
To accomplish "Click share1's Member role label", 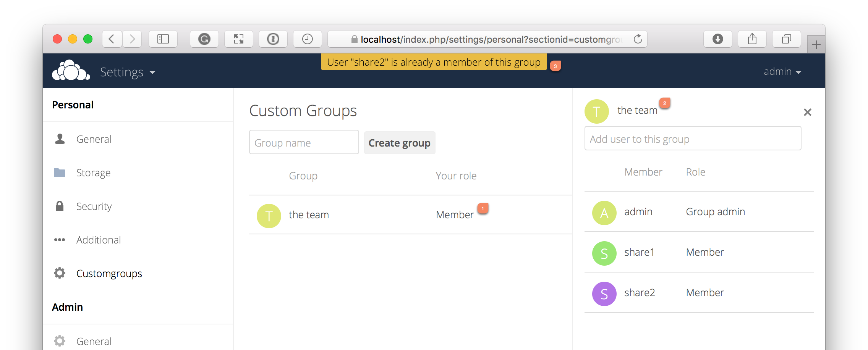I will point(704,252).
